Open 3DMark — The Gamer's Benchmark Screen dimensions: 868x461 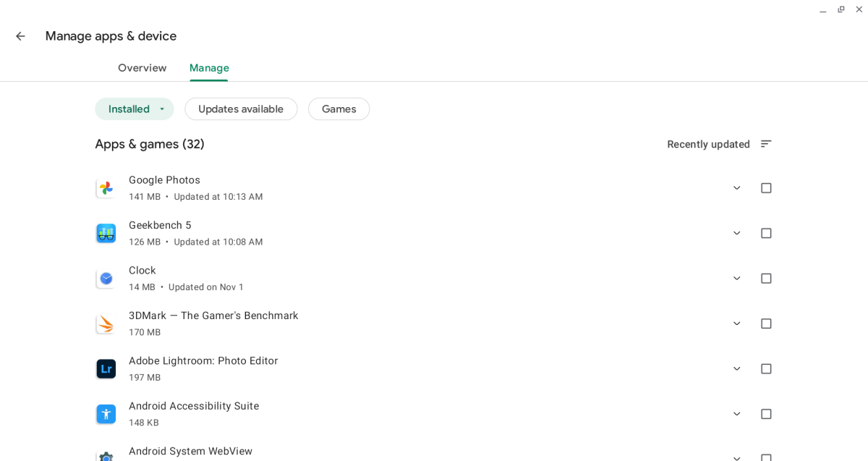(x=213, y=316)
